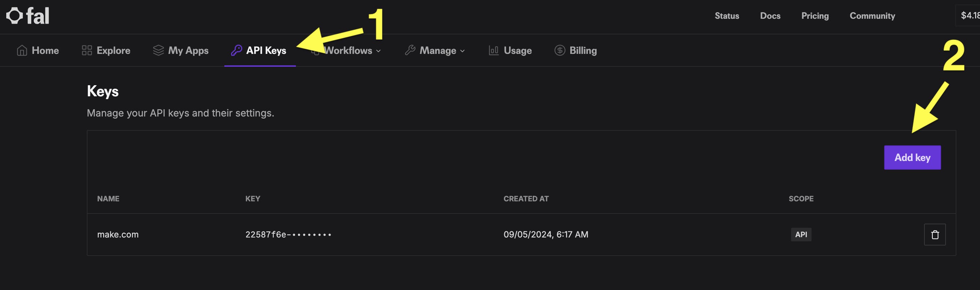Open the My Apps tab
The image size is (980, 290).
pos(188,50)
